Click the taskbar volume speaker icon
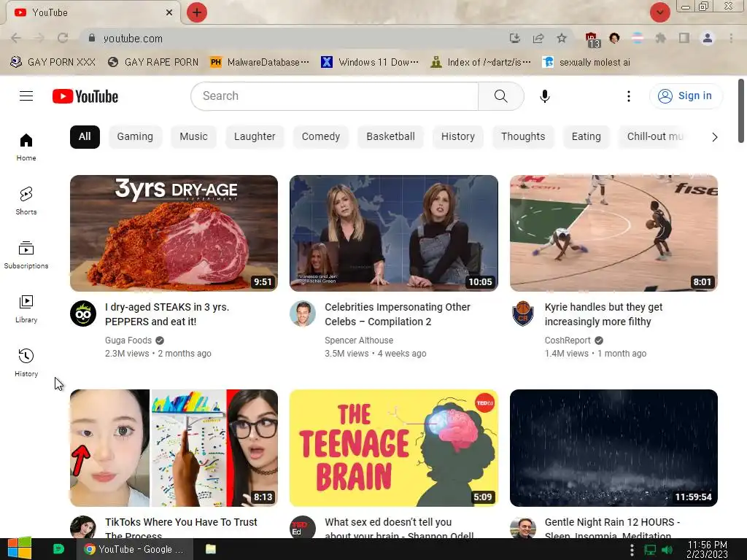 tap(667, 550)
